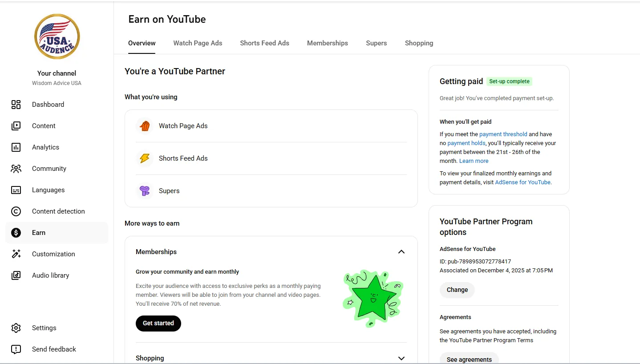Click the Community people icon
Viewport: 640px width, 364px height.
[x=16, y=169]
